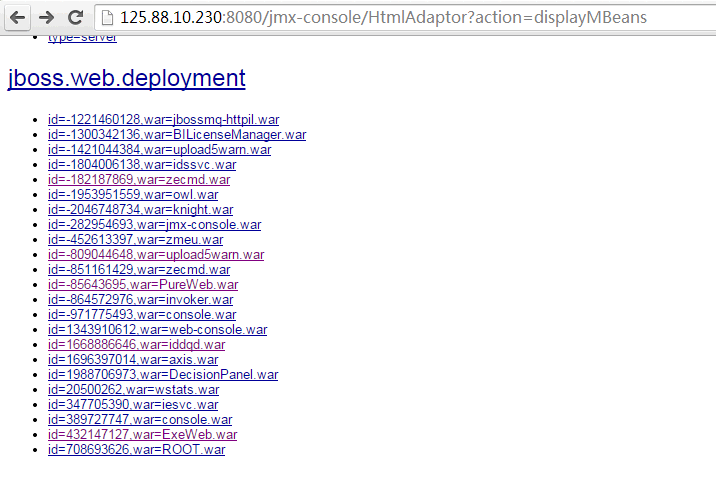The width and height of the screenshot is (716, 479).
Task: Open the iesvc.war MBean link
Action: click(x=133, y=405)
